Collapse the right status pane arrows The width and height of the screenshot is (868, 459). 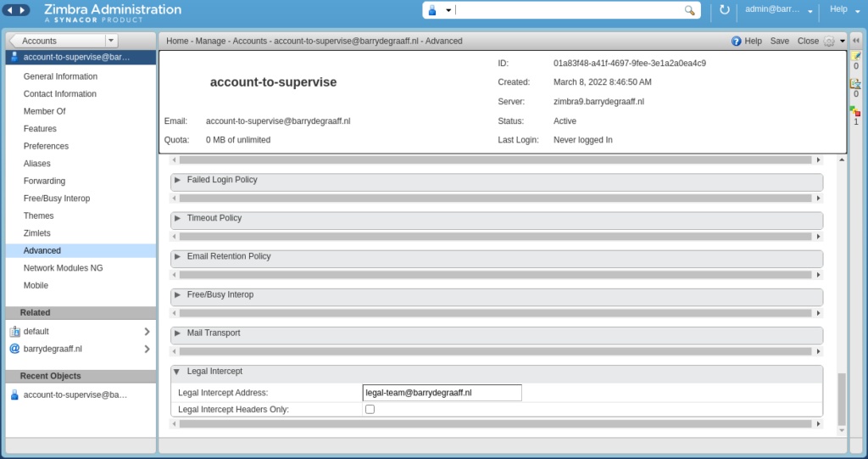(855, 41)
